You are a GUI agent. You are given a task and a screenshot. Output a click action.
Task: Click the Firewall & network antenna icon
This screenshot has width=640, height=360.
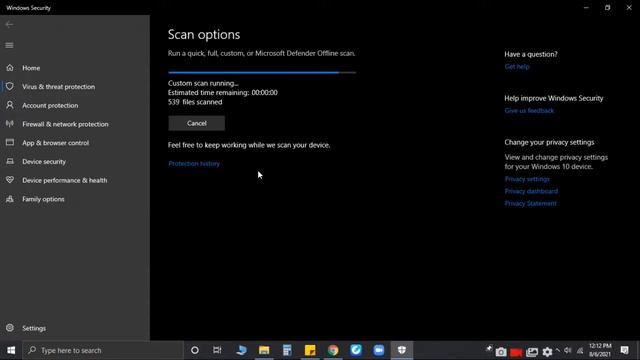pos(10,124)
